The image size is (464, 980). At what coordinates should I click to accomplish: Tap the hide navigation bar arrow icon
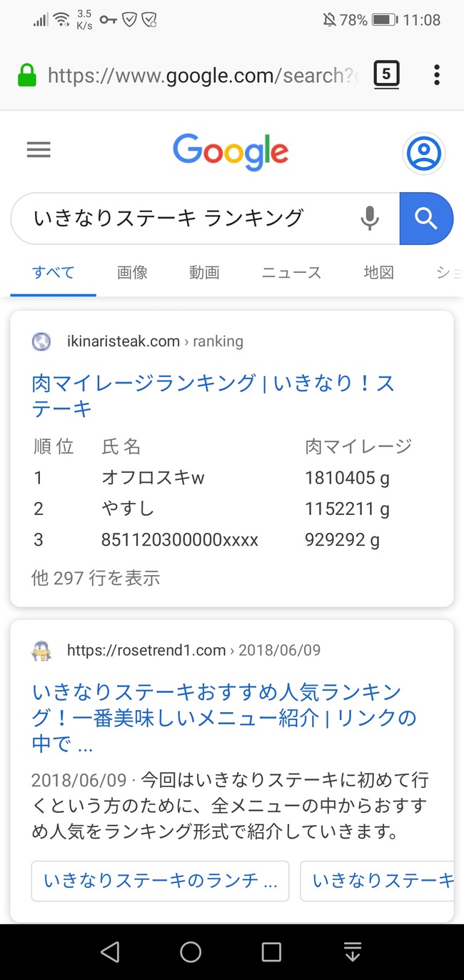click(353, 951)
